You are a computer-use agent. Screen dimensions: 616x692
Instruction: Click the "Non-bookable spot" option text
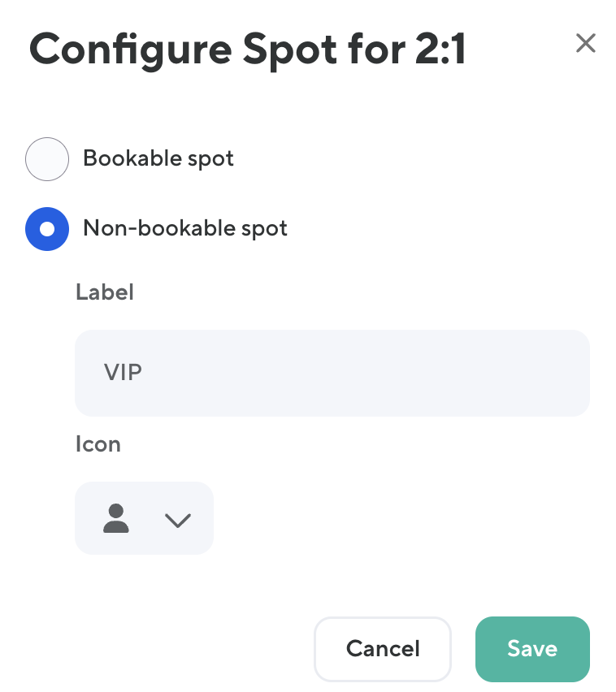click(x=185, y=229)
